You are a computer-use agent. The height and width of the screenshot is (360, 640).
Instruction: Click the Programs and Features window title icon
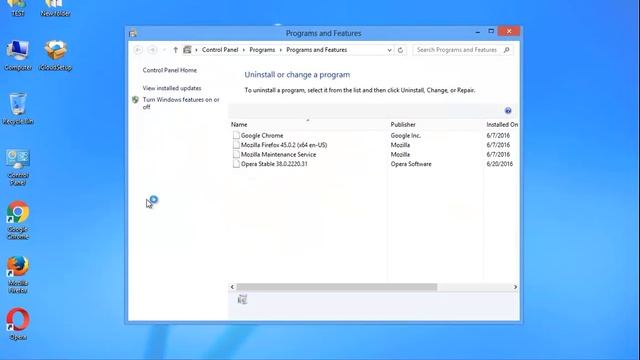(133, 33)
